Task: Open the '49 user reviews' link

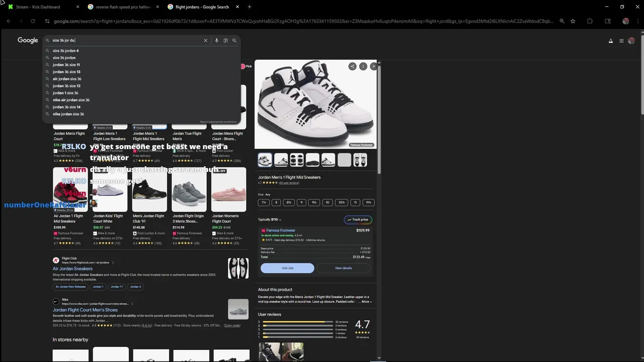Action: pyautogui.click(x=289, y=183)
